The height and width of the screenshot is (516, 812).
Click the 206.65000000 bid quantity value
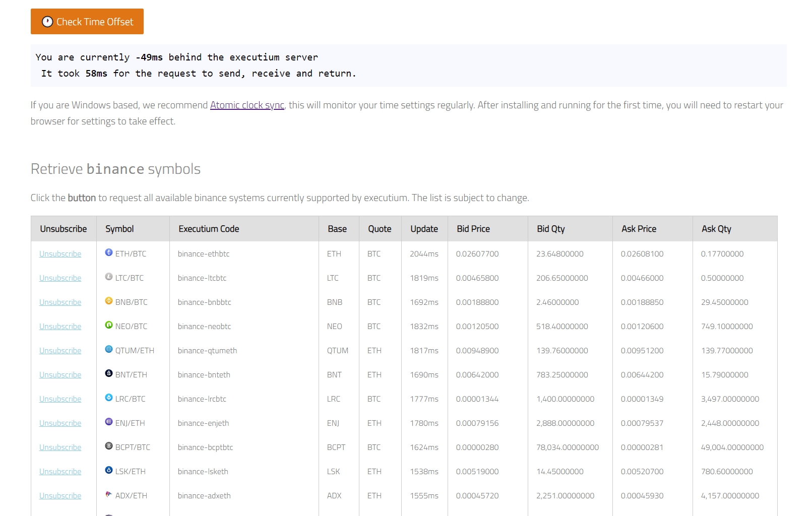(x=562, y=278)
